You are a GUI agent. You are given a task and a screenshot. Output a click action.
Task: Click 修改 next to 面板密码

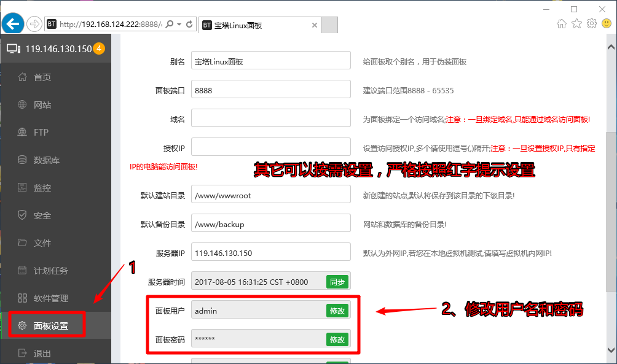pos(337,339)
